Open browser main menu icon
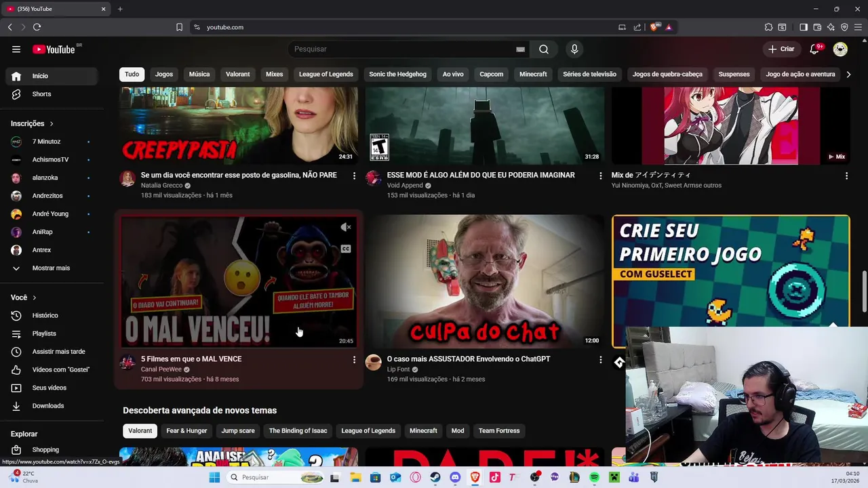 [858, 27]
